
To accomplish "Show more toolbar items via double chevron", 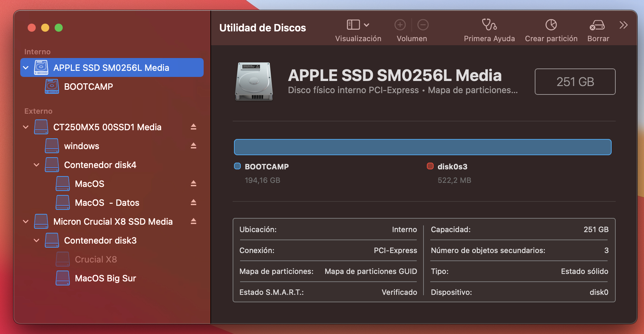I will point(623,25).
